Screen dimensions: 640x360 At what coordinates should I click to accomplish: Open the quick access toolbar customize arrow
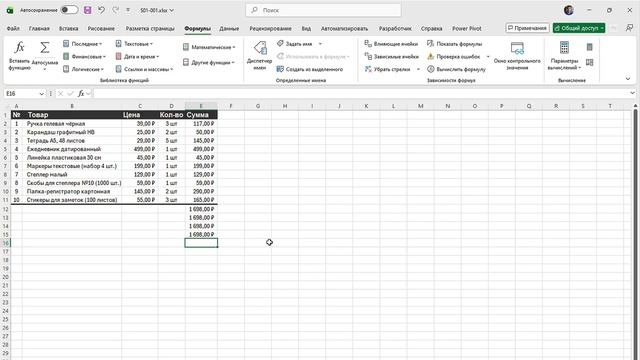(128, 10)
